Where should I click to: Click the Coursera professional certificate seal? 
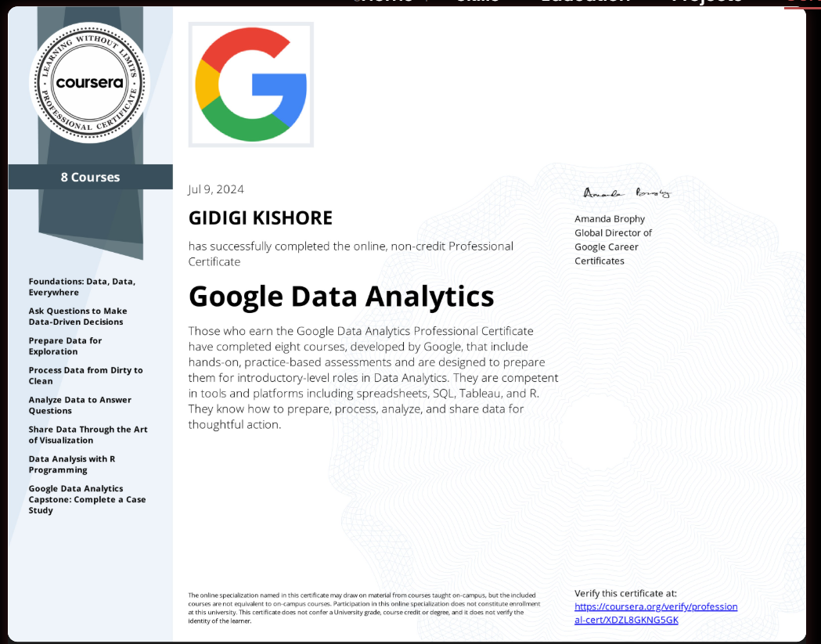89,82
